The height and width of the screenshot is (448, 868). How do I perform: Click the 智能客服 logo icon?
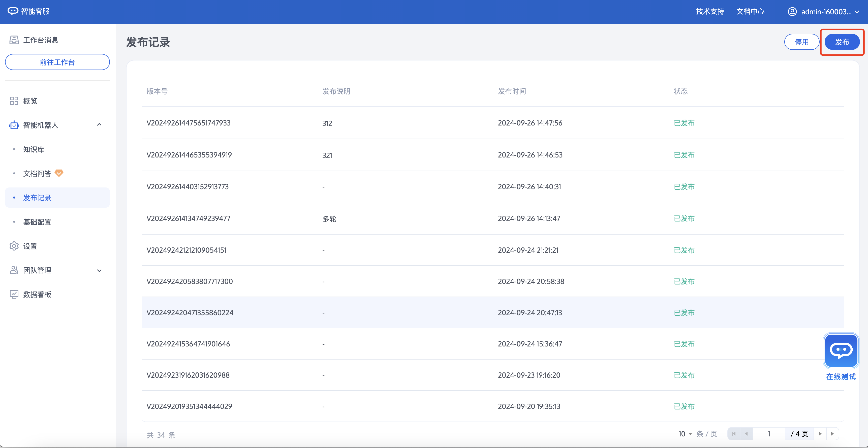13,11
